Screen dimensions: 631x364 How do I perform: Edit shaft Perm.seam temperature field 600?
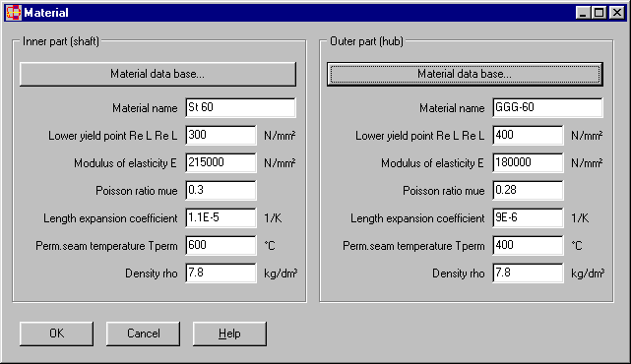point(221,245)
